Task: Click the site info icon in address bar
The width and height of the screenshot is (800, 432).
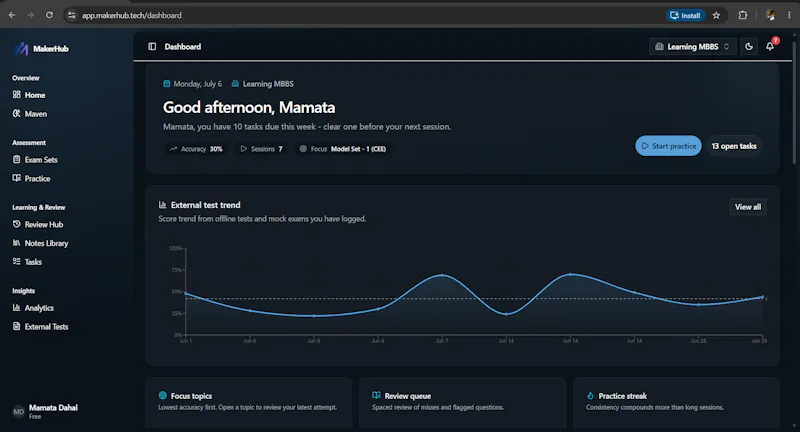Action: pos(71,15)
